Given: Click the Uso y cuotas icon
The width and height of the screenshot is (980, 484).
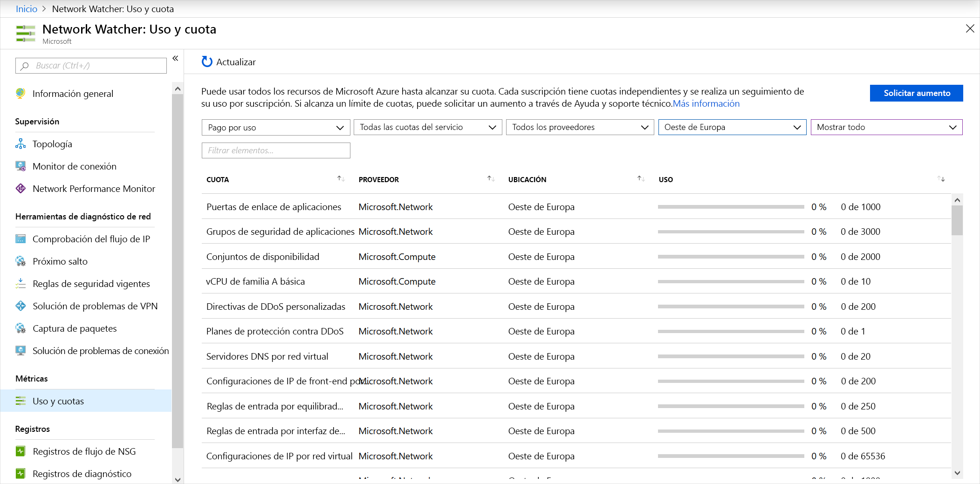Looking at the screenshot, I should pyautogui.click(x=21, y=401).
